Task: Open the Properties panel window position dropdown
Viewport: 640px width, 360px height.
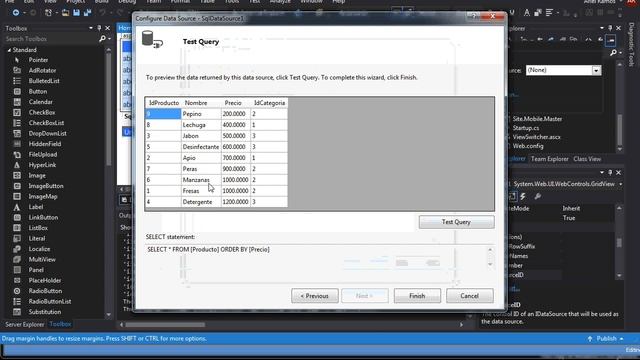Action: point(602,173)
